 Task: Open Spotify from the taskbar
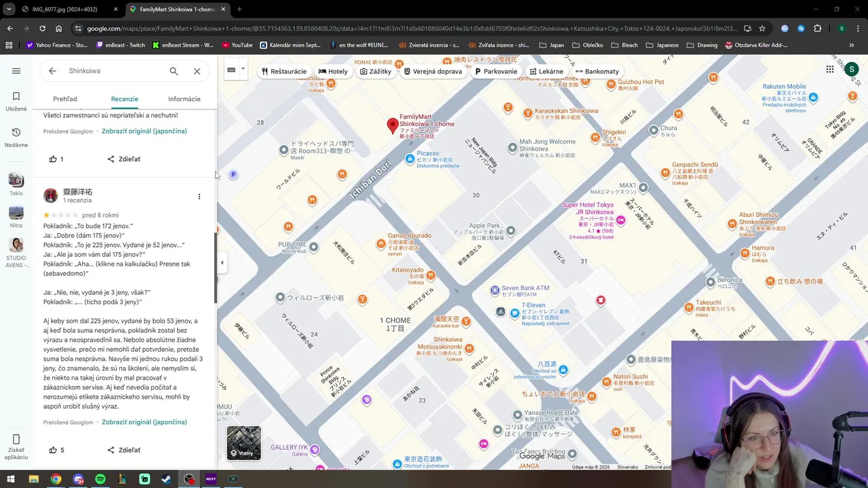coord(100,479)
